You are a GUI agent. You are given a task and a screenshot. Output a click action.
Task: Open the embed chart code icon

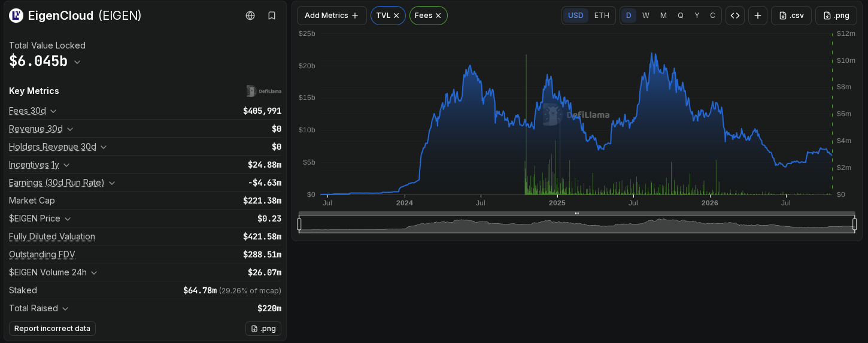tap(735, 16)
